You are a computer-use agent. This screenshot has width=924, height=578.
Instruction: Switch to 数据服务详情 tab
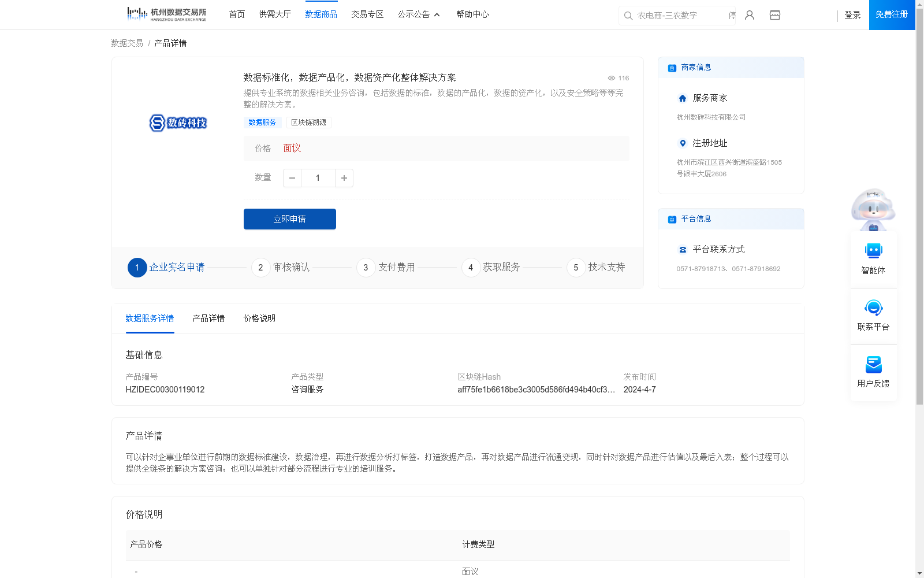150,318
